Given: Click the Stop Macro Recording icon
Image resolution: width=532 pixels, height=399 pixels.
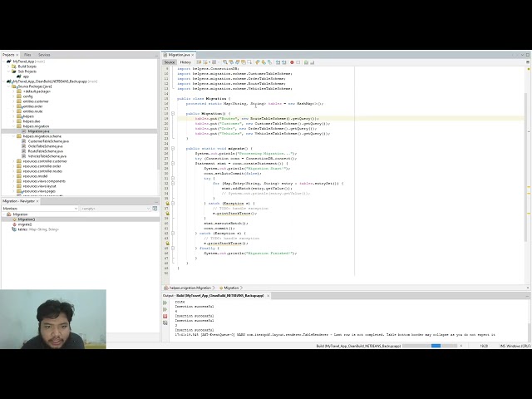Looking at the screenshot, I should click(298, 62).
